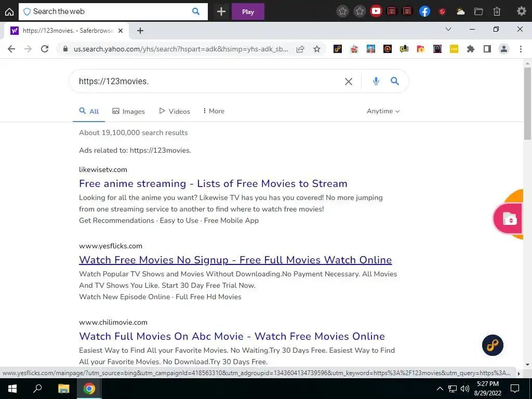Viewport: 532px width, 399px height.
Task: Open File Explorer from the taskbar
Action: click(x=63, y=389)
